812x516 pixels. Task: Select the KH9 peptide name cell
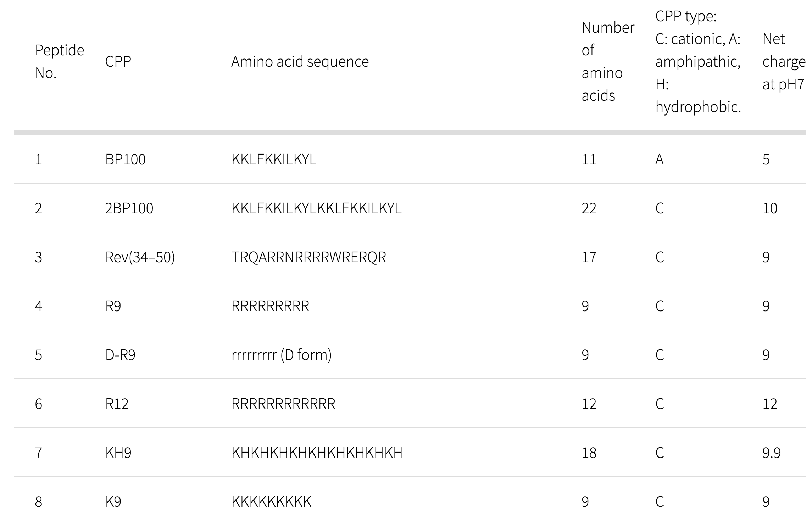click(x=118, y=453)
